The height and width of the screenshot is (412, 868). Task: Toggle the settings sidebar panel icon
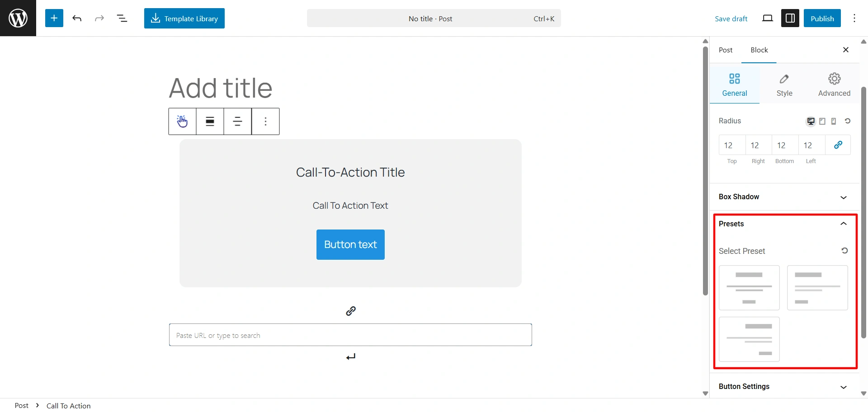pyautogui.click(x=790, y=18)
